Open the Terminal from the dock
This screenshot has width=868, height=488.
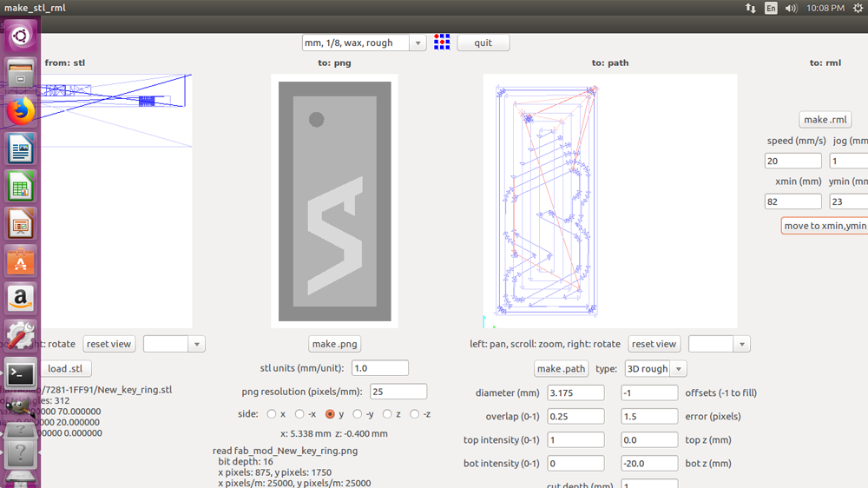pyautogui.click(x=21, y=374)
